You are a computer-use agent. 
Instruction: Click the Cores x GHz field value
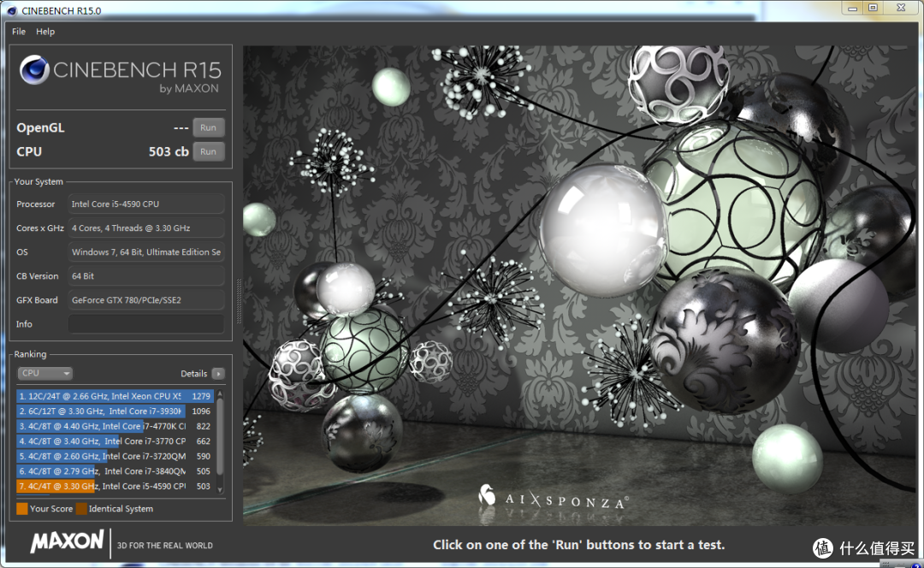pos(146,228)
